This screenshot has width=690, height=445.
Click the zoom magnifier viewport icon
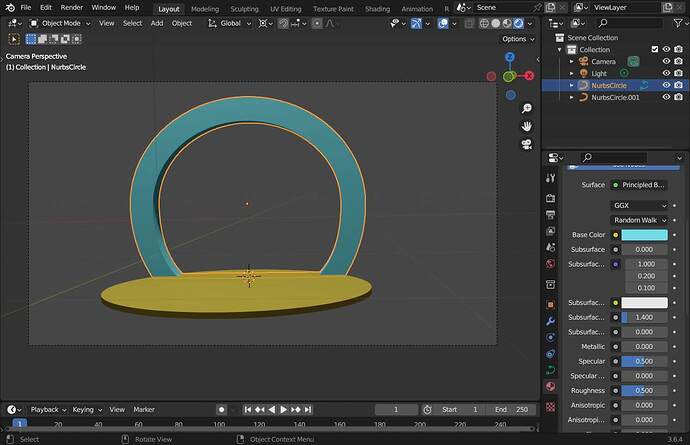(526, 108)
